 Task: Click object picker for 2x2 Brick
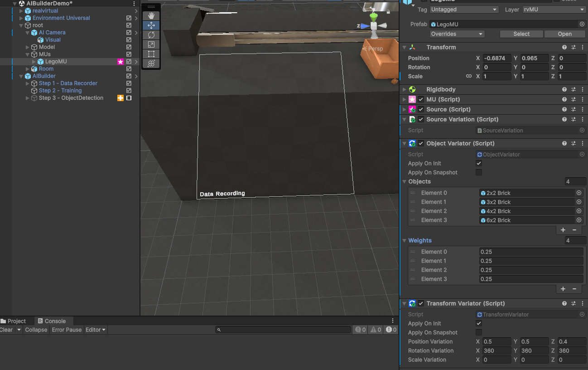pyautogui.click(x=579, y=193)
